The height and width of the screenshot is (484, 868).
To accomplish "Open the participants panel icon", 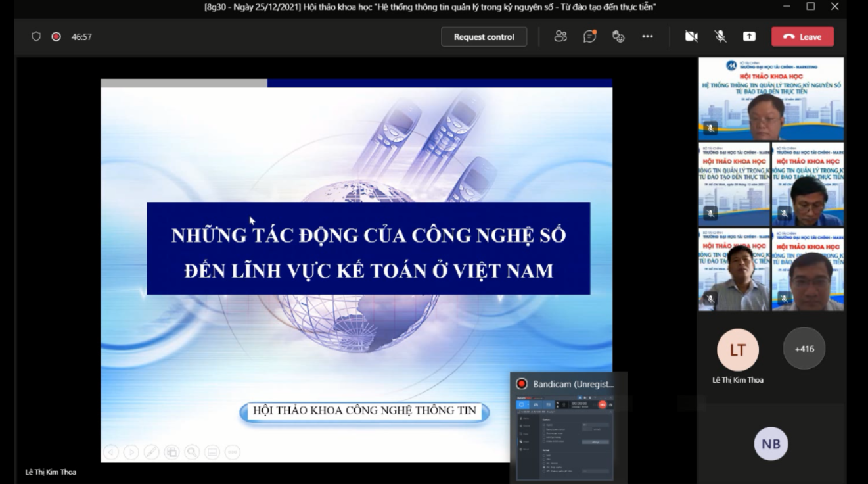I will pyautogui.click(x=560, y=37).
